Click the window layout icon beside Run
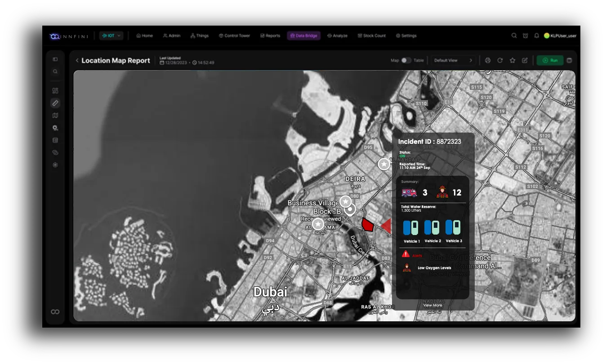 pos(570,60)
